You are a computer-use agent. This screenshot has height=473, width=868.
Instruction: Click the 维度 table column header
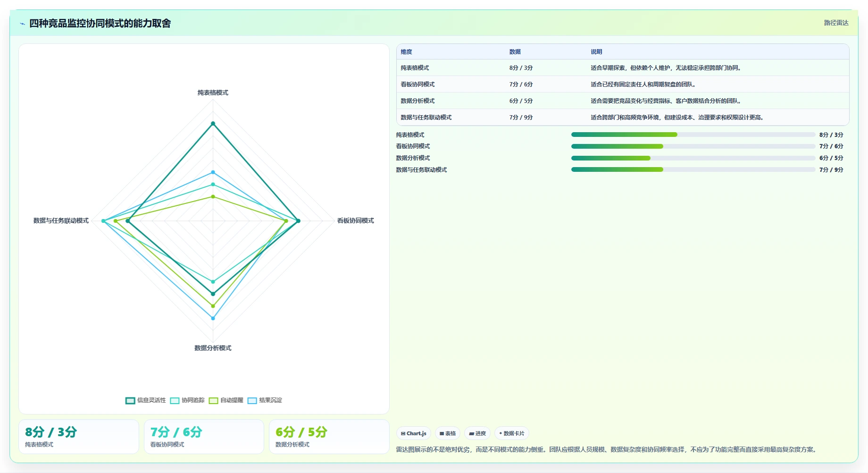tap(407, 52)
